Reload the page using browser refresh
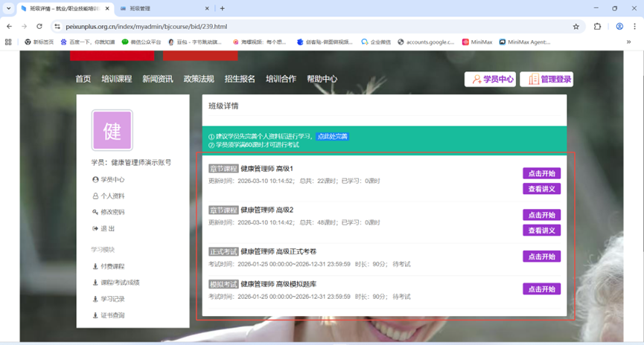The image size is (644, 345). tap(39, 26)
